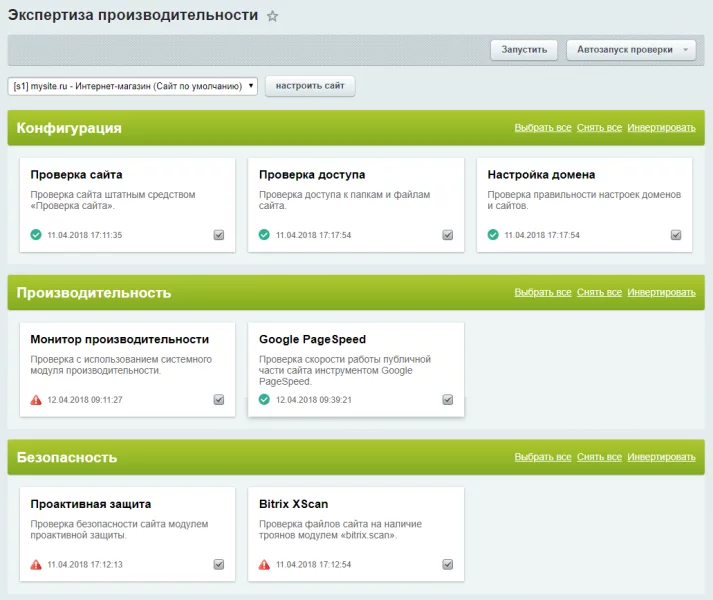This screenshot has height=600, width=713.
Task: Uncheck the Проверка сайта test checkbox
Action: click(x=219, y=235)
